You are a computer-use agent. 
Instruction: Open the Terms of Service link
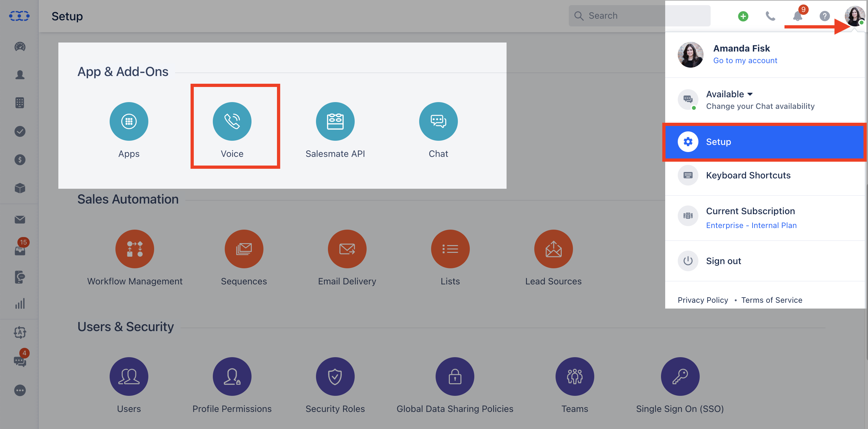[x=772, y=300]
